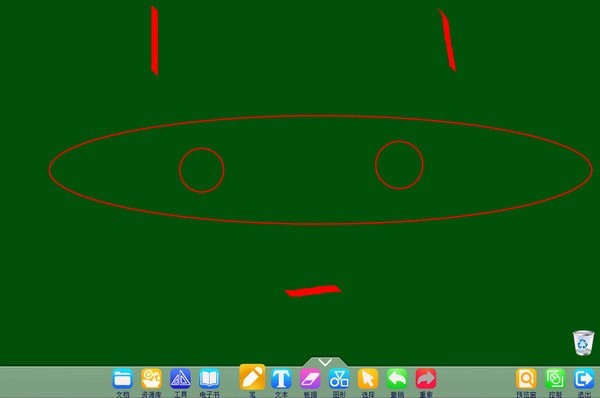Click the green Undo arrow

pyautogui.click(x=397, y=379)
